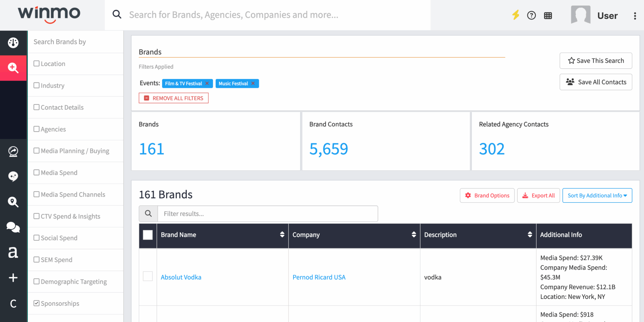Click the speedometer arrow icon in the sidebar
644x322 pixels.
[x=13, y=152]
